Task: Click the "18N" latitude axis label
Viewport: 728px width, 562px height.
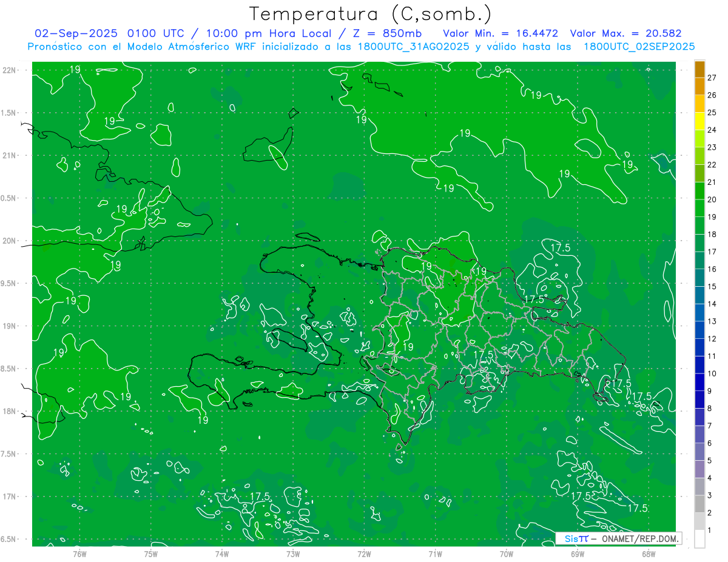Action: tap(10, 411)
